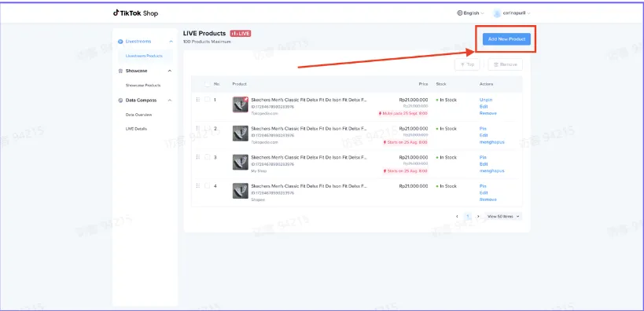Pin product No. 3
Screen dimensions: 644x311
coord(483,158)
